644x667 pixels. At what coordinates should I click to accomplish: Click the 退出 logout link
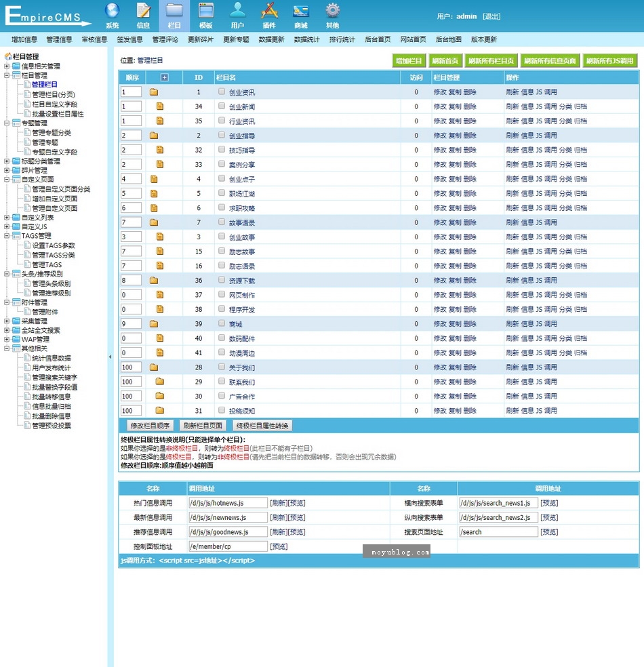pos(491,16)
